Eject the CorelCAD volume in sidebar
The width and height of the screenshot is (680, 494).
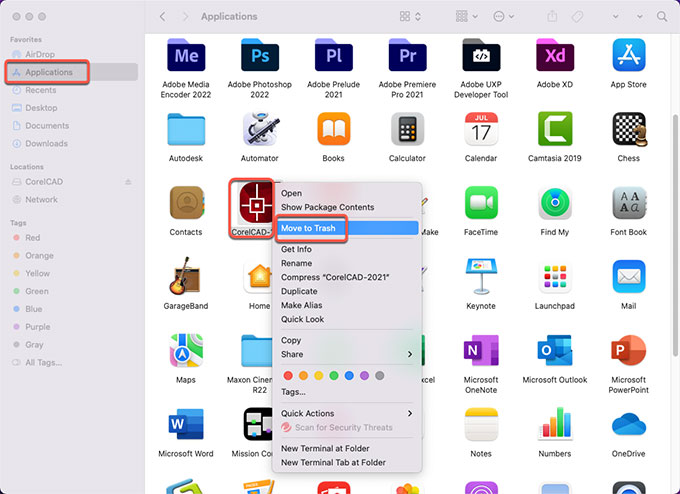(128, 182)
